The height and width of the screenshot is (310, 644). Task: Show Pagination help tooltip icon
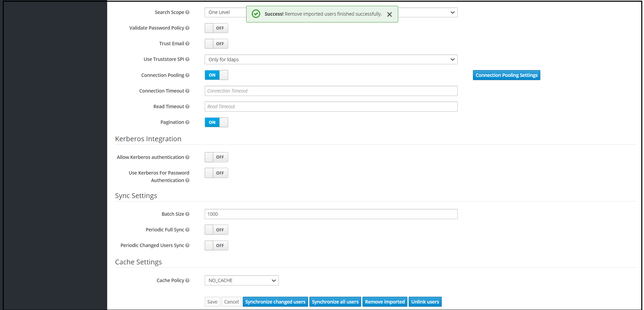pos(187,122)
